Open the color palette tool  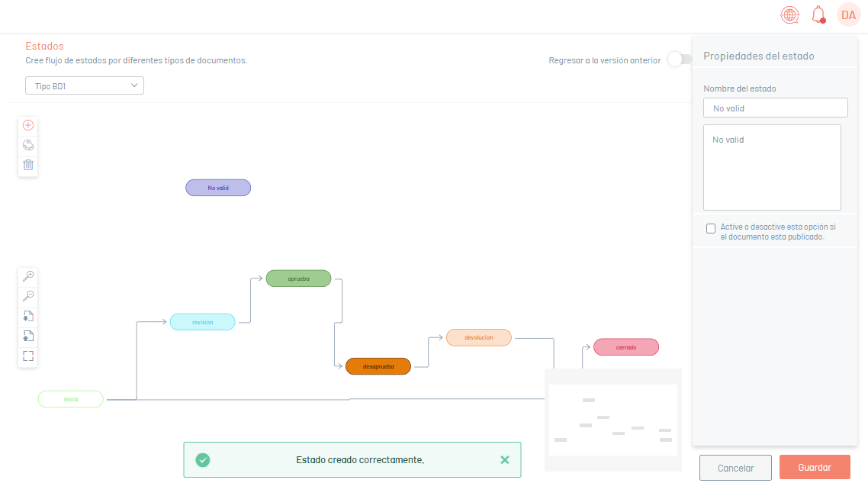pyautogui.click(x=28, y=145)
